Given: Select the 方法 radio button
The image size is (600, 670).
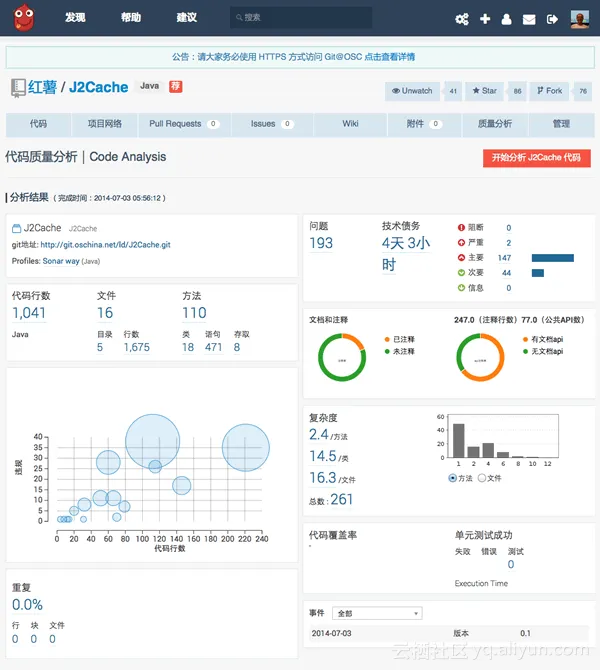Looking at the screenshot, I should pos(453,478).
